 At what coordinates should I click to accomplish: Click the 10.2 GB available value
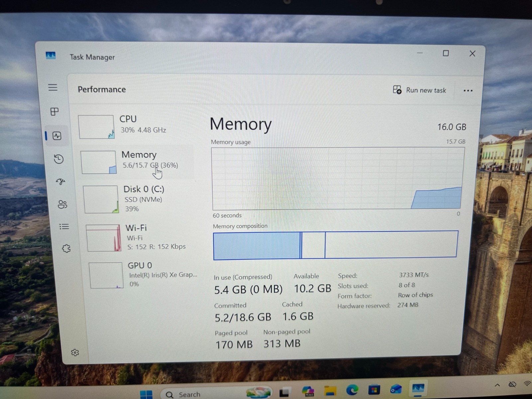click(312, 288)
